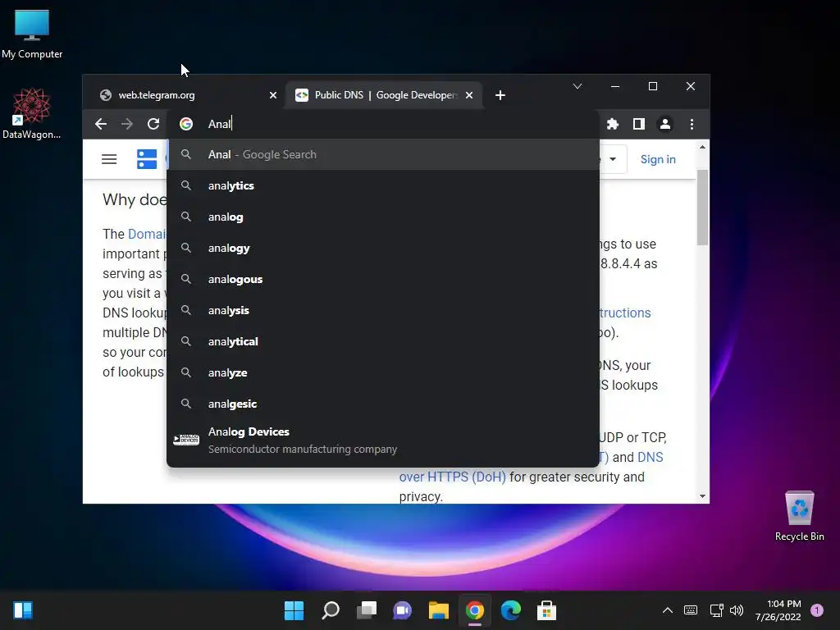Switch to Public DNS Google Developers tab
This screenshot has width=840, height=630.
point(386,95)
